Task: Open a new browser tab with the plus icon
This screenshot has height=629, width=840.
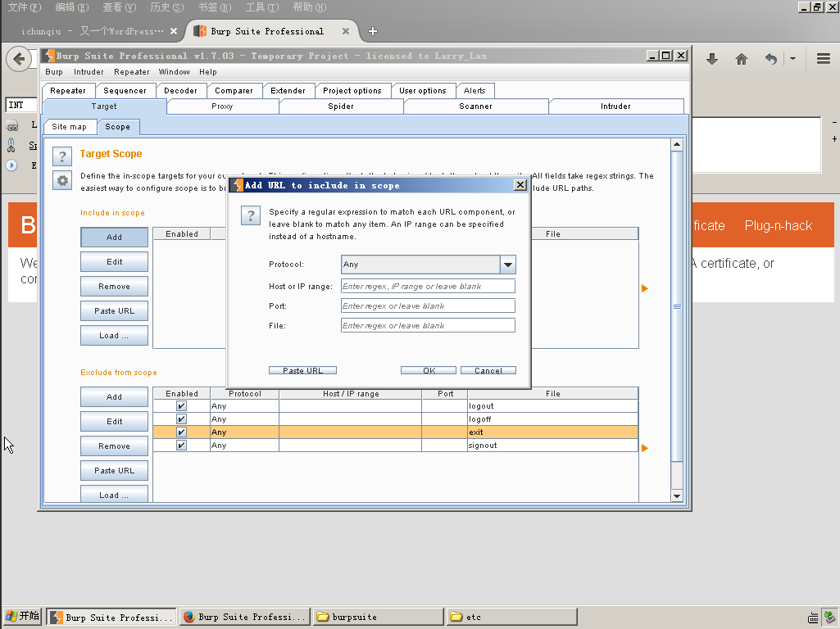Action: click(373, 31)
